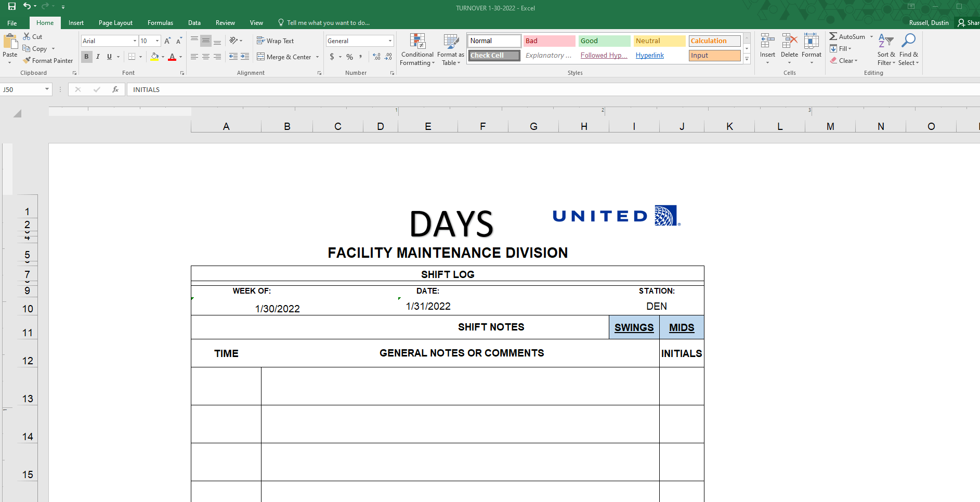This screenshot has height=502, width=980.
Task: Toggle Bold formatting
Action: click(87, 57)
